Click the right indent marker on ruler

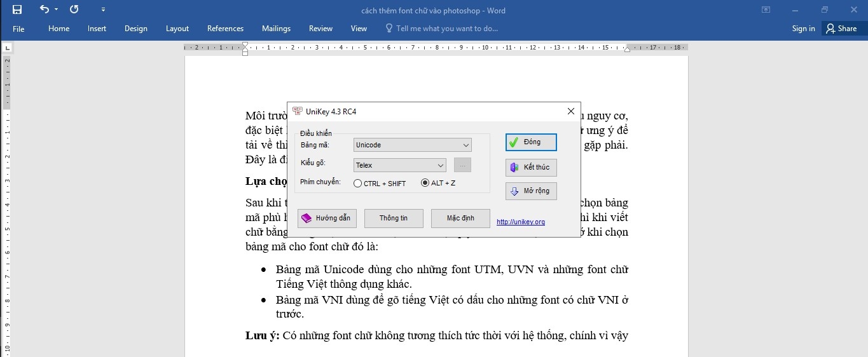point(627,49)
